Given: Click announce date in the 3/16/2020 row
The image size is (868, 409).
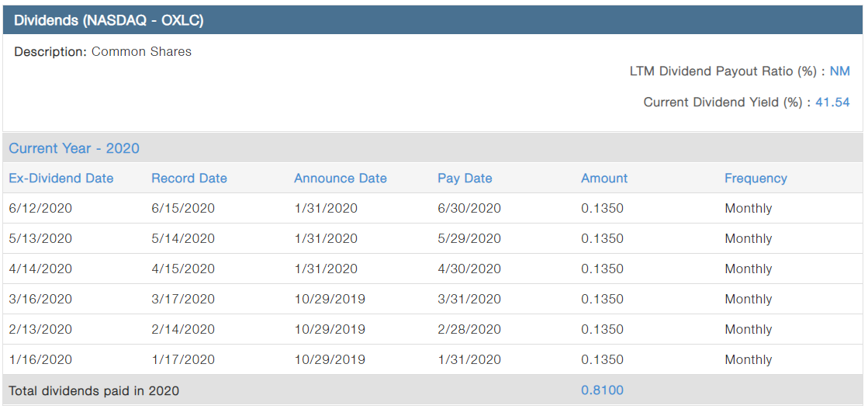Looking at the screenshot, I should coord(330,300).
